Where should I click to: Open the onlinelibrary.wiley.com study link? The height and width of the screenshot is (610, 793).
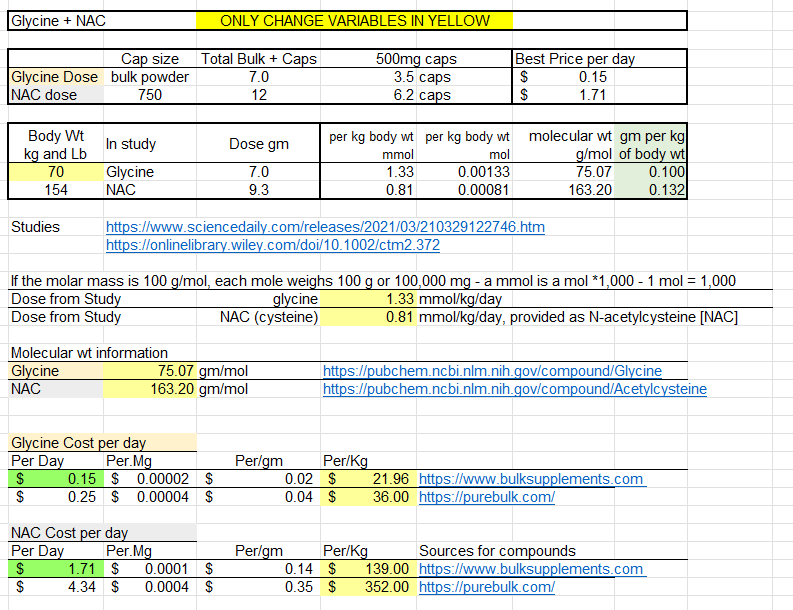pyautogui.click(x=273, y=245)
